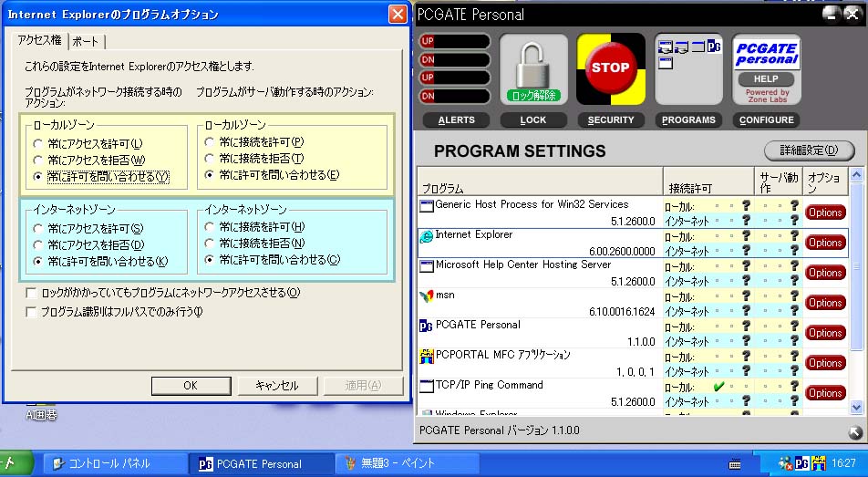Open the SECURITY panel
The height and width of the screenshot is (477, 868).
[611, 120]
